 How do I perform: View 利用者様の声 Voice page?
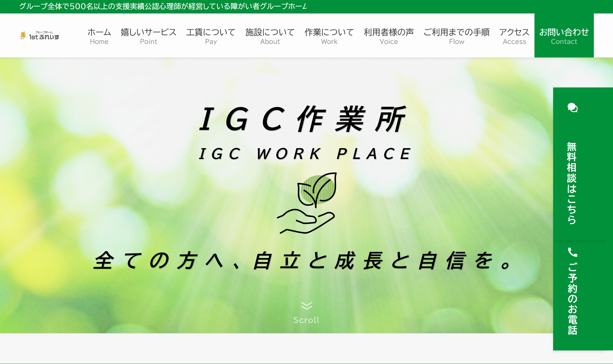tap(389, 36)
